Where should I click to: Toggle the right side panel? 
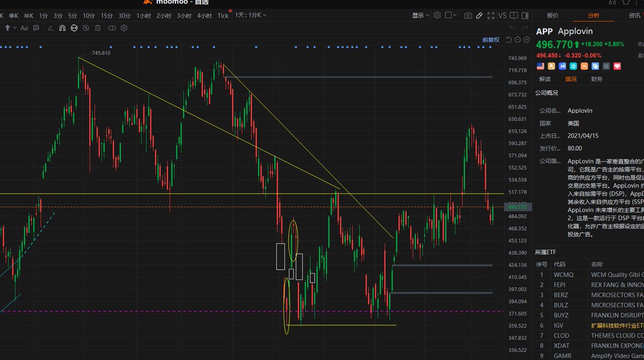coord(525,16)
